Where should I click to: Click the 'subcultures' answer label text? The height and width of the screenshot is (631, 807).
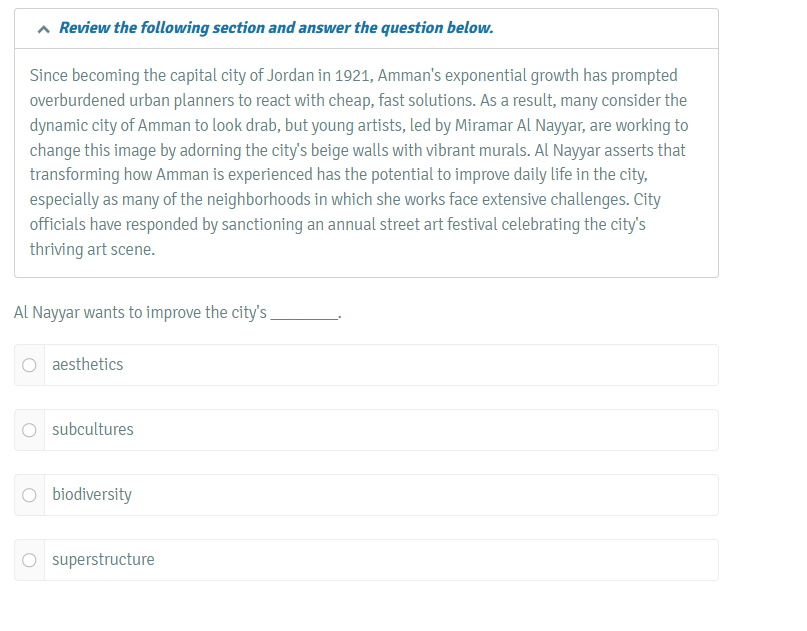coord(93,430)
